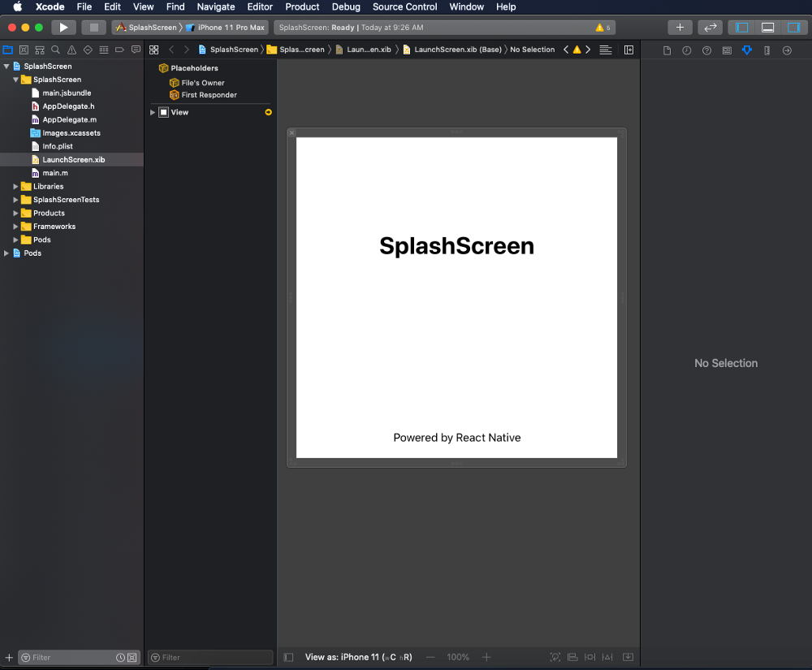Collapse the SplashScreen project root
The height and width of the screenshot is (670, 812).
coord(6,67)
